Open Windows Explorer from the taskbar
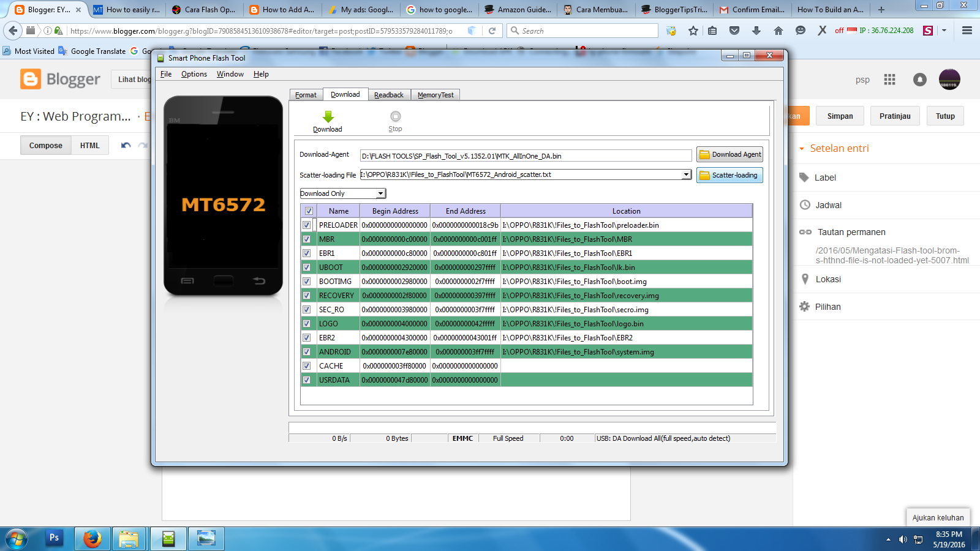 click(129, 539)
